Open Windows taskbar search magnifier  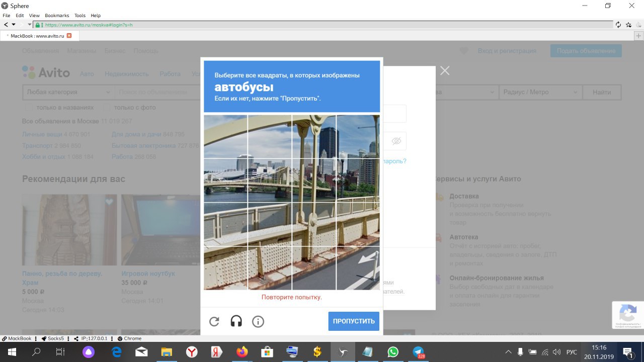coord(36,352)
